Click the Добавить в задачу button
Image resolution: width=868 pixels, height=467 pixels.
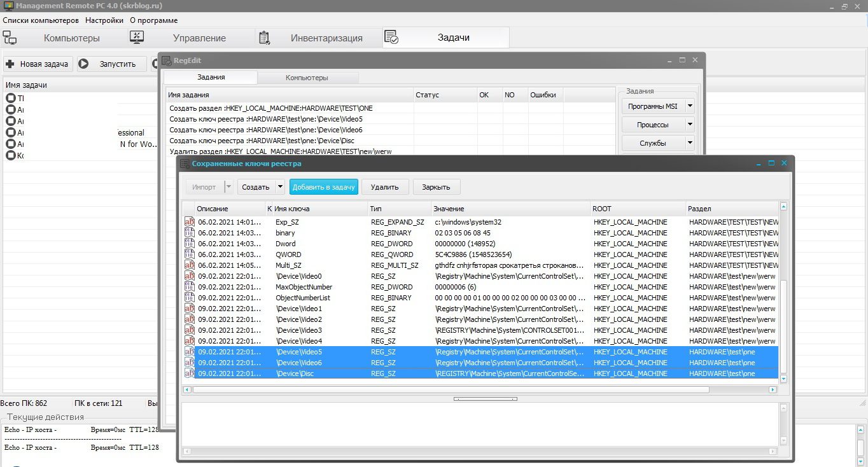coord(324,187)
